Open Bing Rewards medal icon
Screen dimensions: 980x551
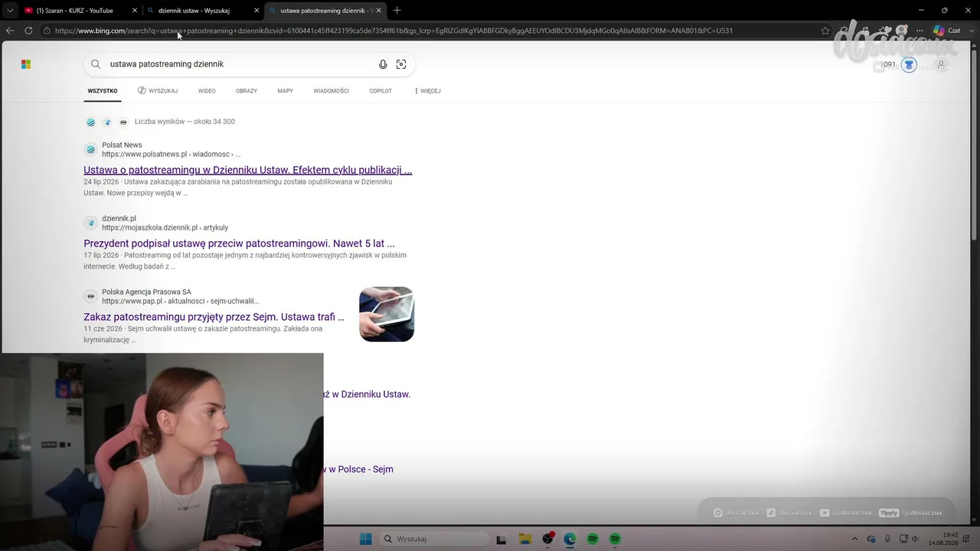[909, 65]
